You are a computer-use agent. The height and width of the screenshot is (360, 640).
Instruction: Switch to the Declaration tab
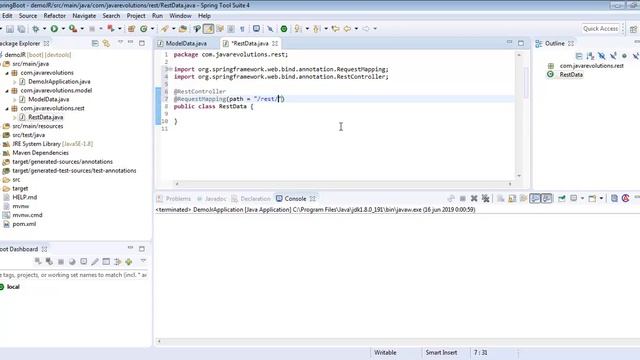[251, 199]
